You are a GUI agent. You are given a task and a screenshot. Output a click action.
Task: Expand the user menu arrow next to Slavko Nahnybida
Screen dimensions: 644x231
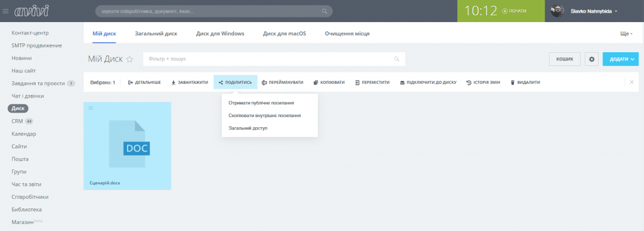pos(616,11)
